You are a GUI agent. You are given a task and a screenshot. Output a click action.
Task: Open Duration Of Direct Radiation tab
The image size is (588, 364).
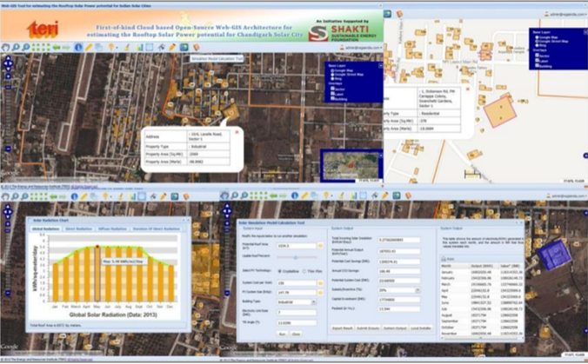[157, 229]
